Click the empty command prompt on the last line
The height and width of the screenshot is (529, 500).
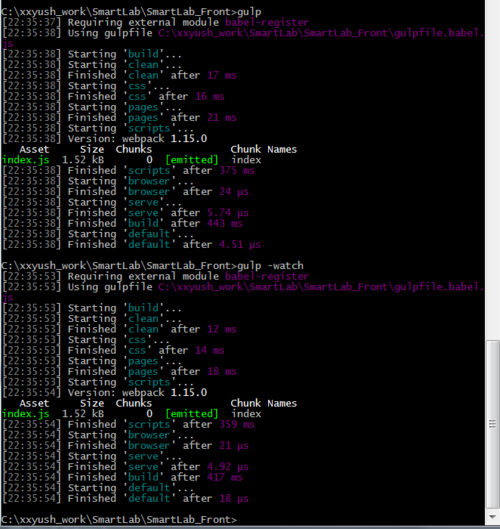click(x=119, y=520)
